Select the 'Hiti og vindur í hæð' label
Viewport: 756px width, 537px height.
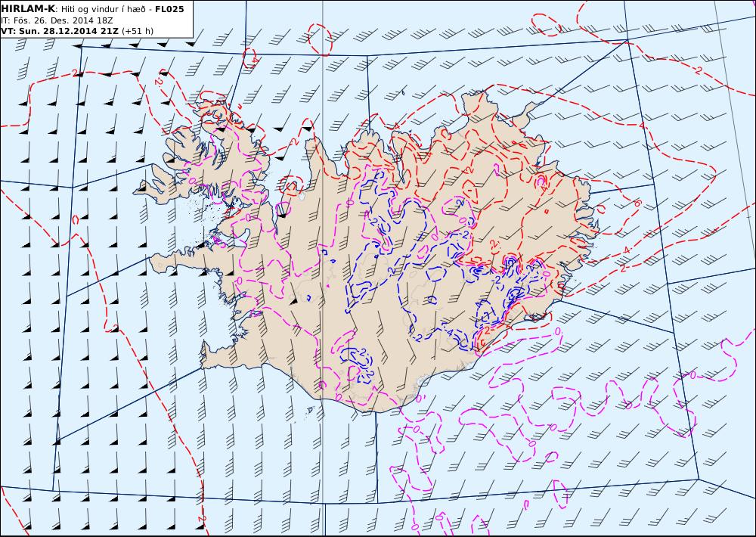(103, 10)
